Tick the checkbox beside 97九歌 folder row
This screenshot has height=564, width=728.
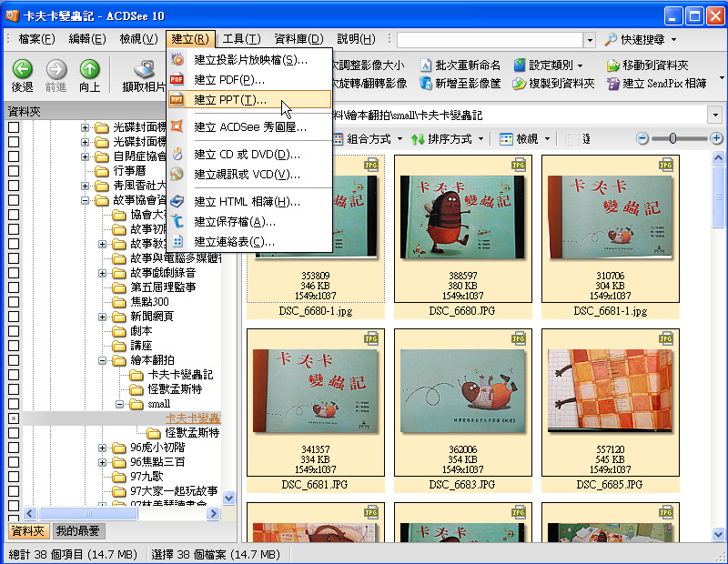tap(14, 477)
